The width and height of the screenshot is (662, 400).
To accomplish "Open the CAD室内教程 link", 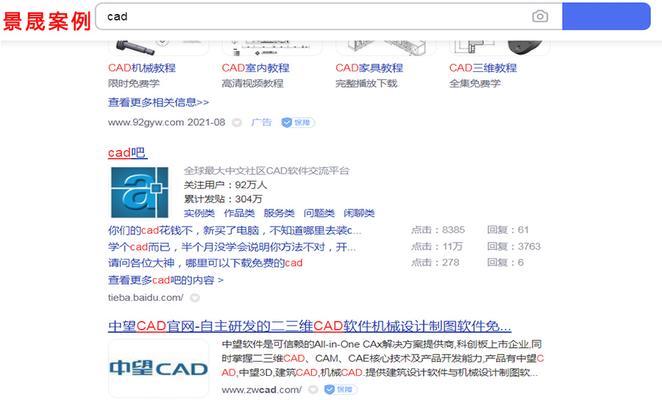I will tap(255, 68).
